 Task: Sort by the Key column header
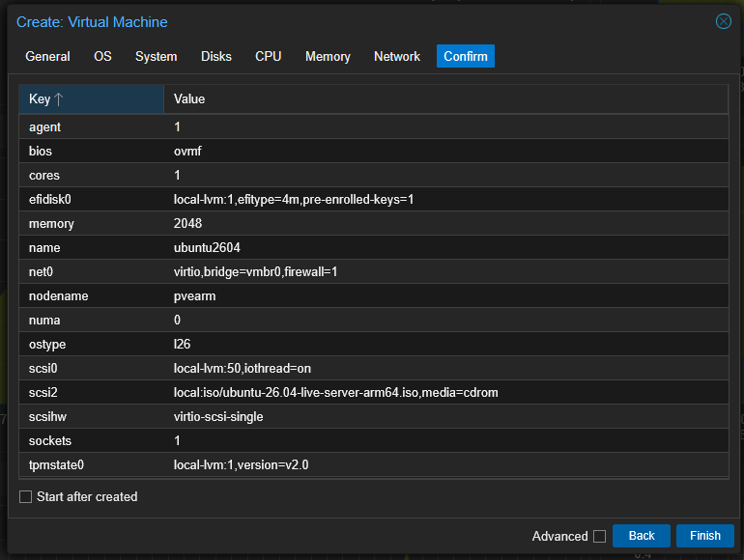[91, 99]
